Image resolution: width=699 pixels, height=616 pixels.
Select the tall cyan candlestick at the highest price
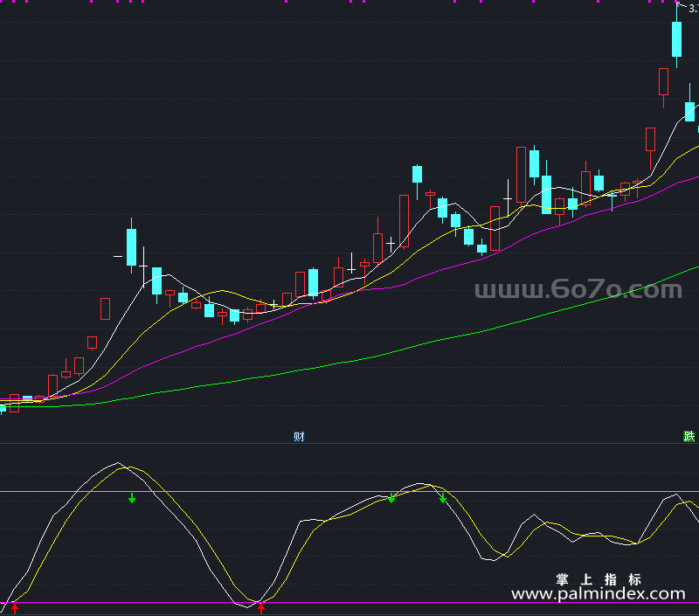tap(676, 38)
